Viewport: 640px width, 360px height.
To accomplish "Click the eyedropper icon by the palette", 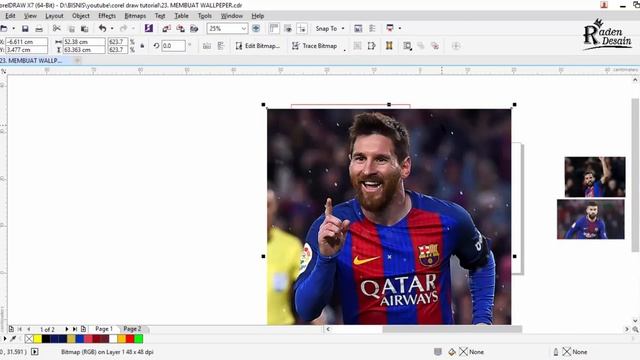I will [13, 338].
